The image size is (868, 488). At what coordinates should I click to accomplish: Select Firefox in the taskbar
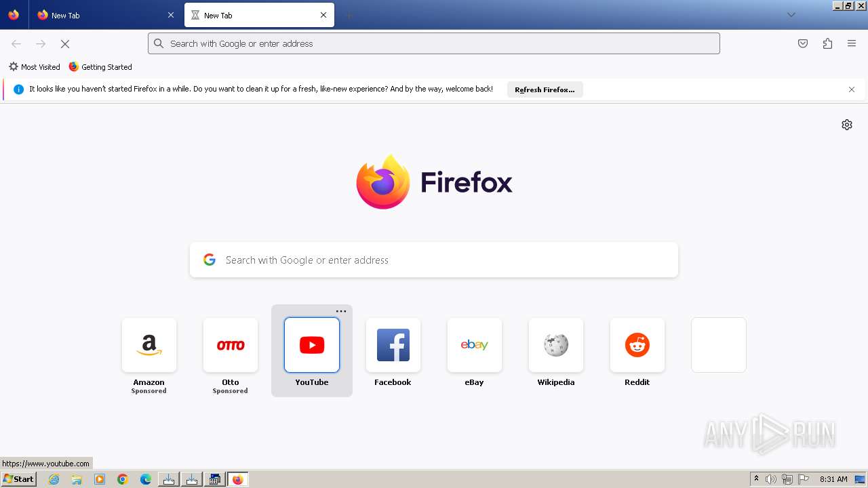(x=238, y=479)
